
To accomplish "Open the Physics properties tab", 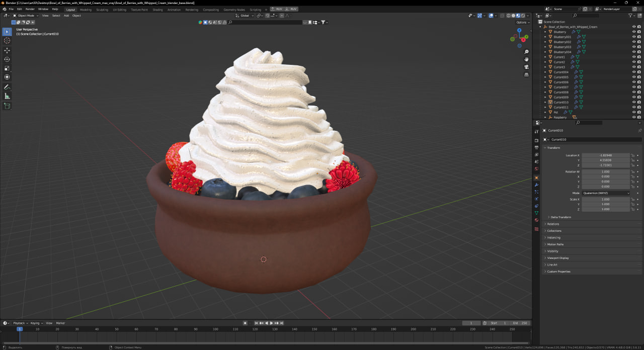I will [536, 199].
